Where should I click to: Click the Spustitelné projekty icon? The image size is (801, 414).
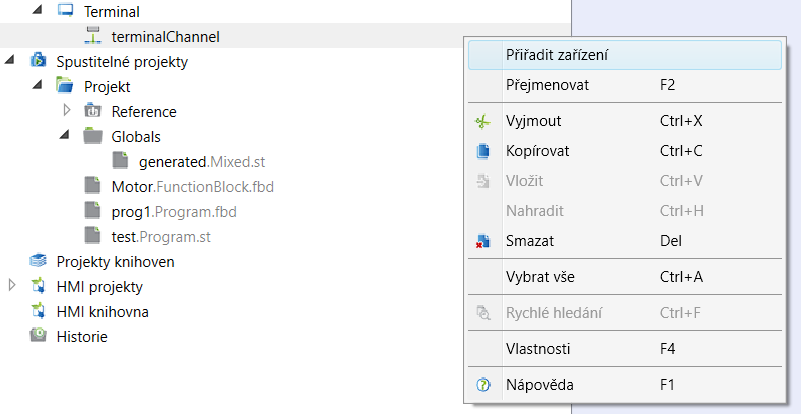(38, 61)
